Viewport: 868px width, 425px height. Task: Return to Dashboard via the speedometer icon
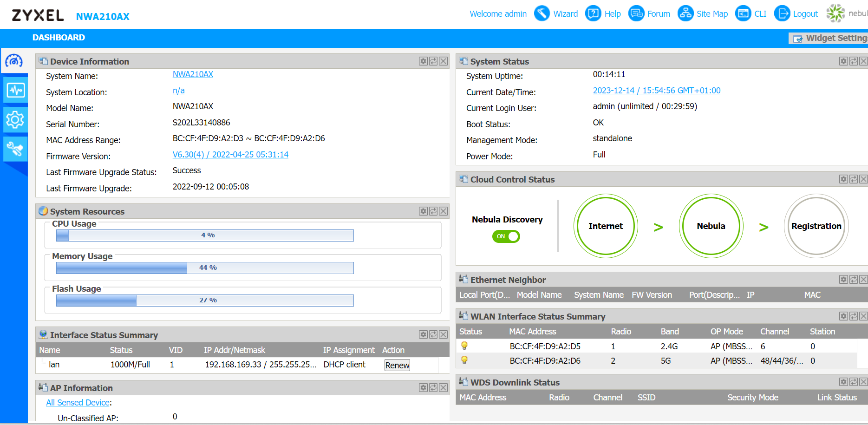(14, 60)
